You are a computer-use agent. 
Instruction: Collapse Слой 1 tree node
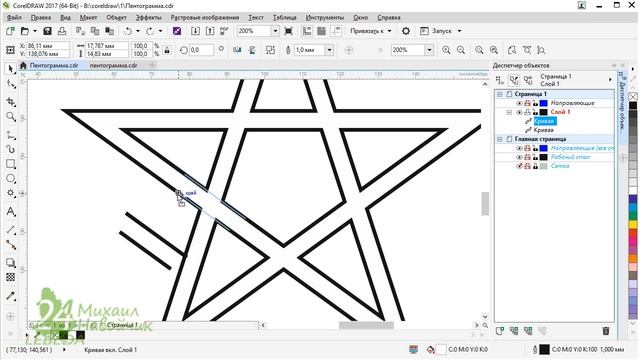tap(509, 112)
